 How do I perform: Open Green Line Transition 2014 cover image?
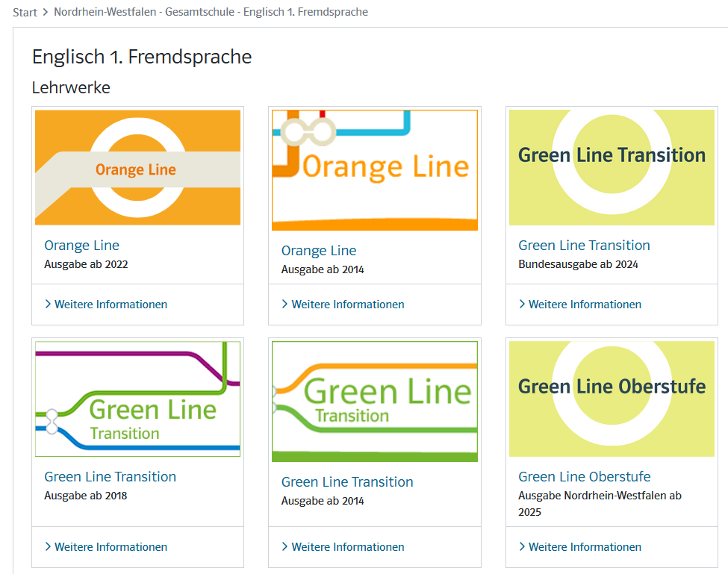point(375,402)
